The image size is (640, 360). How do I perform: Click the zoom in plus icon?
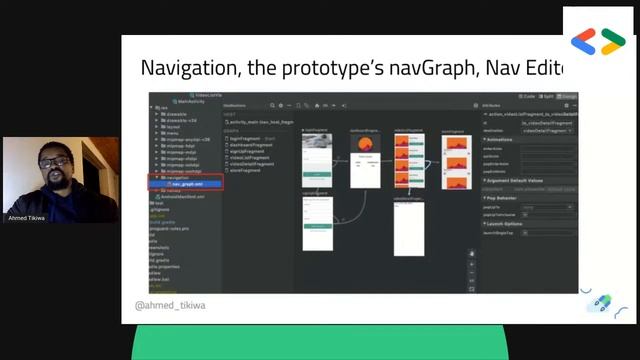click(x=471, y=264)
